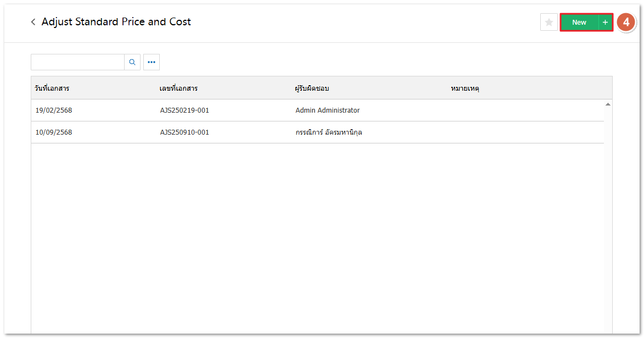Mark page as favorite with star icon
The height and width of the screenshot is (338, 644).
point(548,23)
